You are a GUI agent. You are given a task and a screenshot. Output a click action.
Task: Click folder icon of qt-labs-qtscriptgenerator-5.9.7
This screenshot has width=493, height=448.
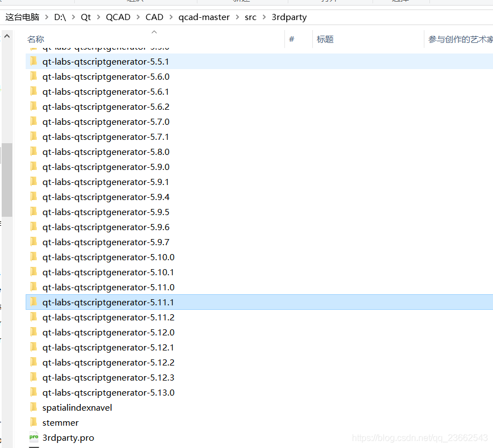pos(33,242)
